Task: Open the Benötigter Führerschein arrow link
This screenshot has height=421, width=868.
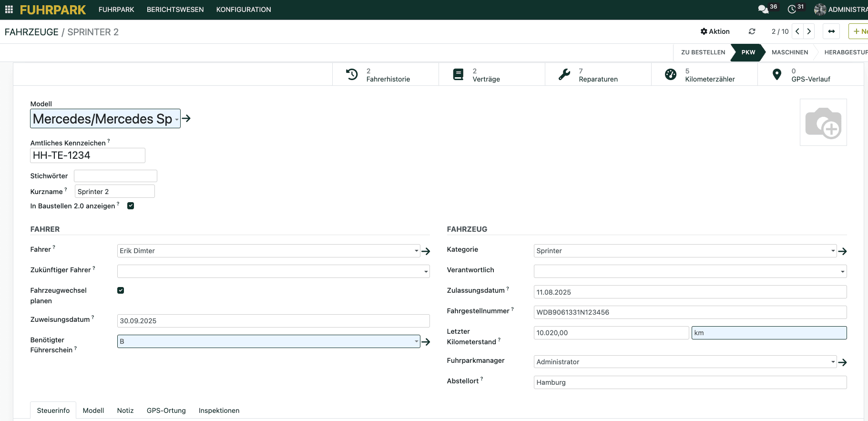Action: 426,342
